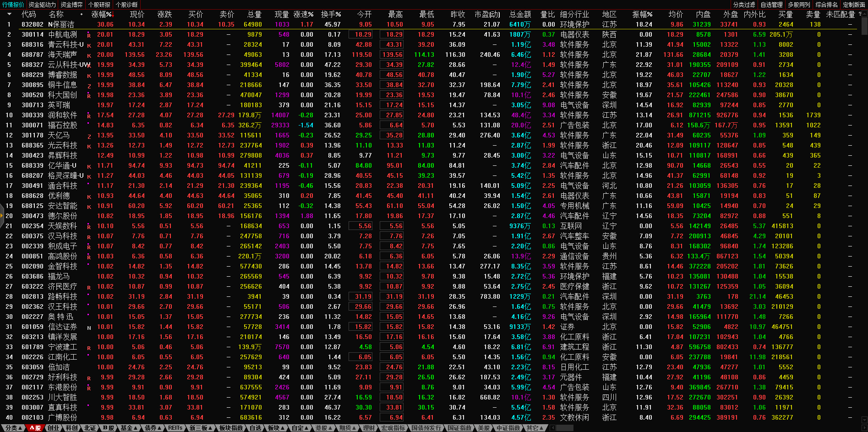Click the Z marker beside 铜牛信息
Image resolution: width=868 pixels, height=432 pixels.
[89, 86]
